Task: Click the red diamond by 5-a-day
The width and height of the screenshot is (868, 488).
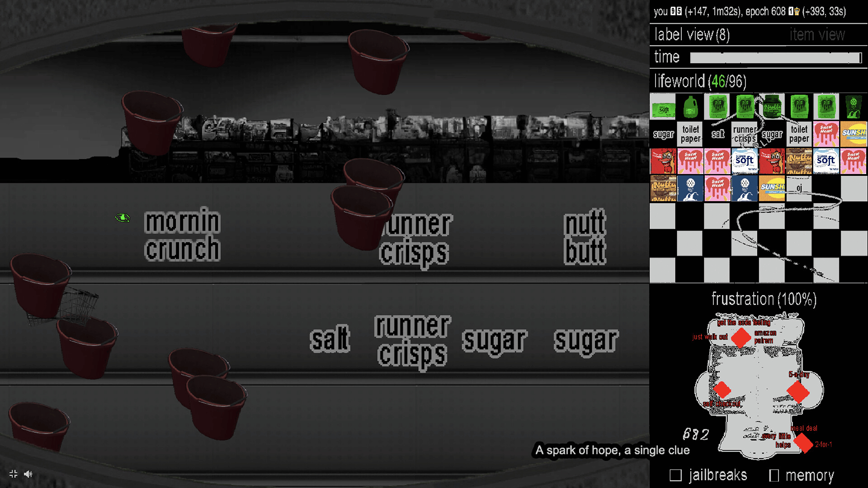Action: point(797,391)
